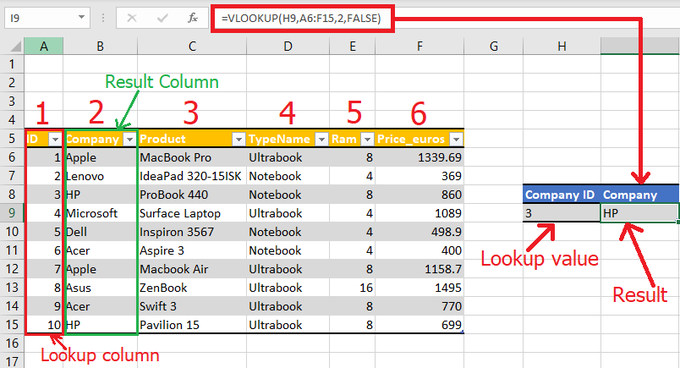Select column F header

tap(420, 46)
